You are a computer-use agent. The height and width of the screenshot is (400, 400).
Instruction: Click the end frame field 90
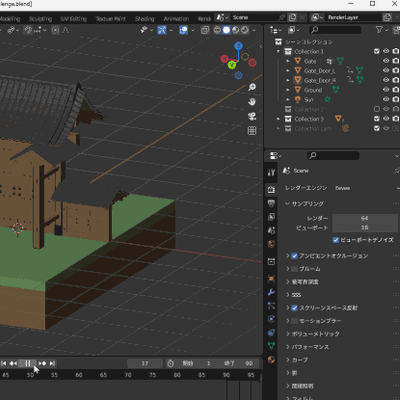pyautogui.click(x=240, y=363)
